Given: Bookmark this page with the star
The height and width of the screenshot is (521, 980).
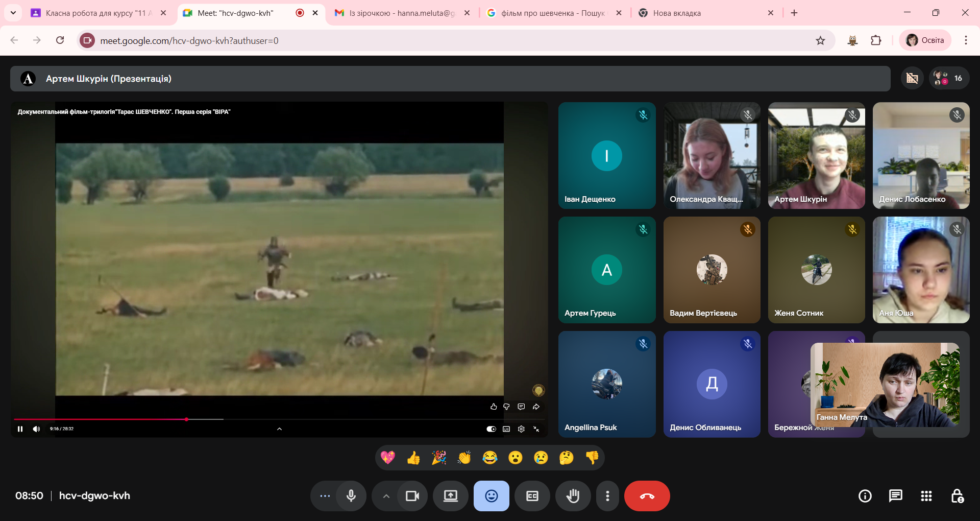Looking at the screenshot, I should pyautogui.click(x=820, y=40).
